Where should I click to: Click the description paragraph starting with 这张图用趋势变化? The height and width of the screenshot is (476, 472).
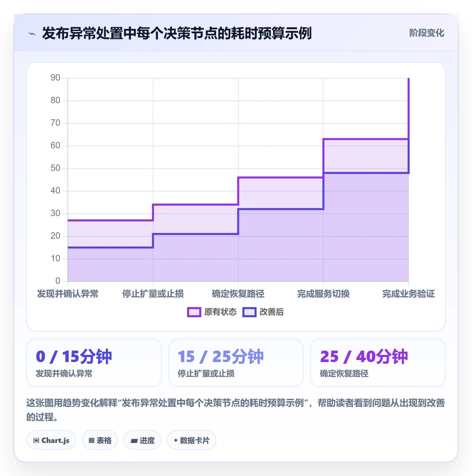pyautogui.click(x=236, y=410)
